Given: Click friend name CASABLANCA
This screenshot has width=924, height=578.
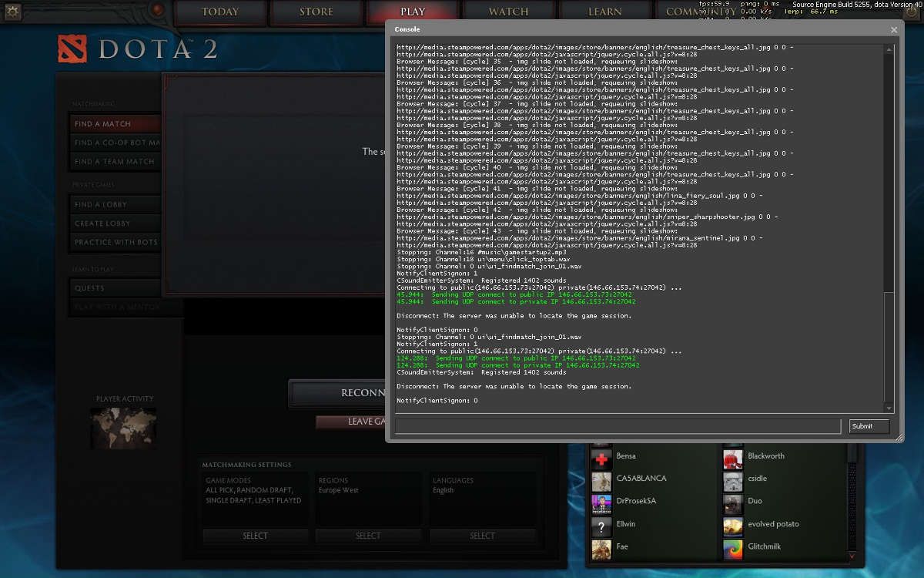Looking at the screenshot, I should [641, 479].
